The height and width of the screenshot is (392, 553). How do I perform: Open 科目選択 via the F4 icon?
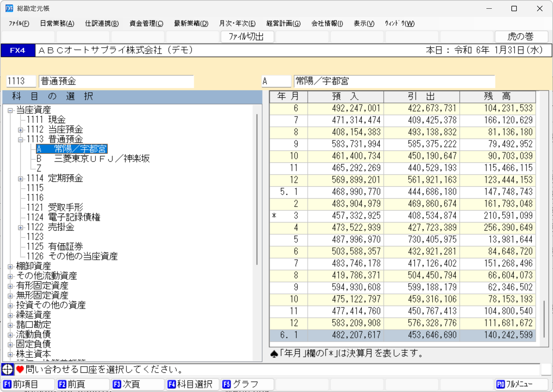point(192,384)
